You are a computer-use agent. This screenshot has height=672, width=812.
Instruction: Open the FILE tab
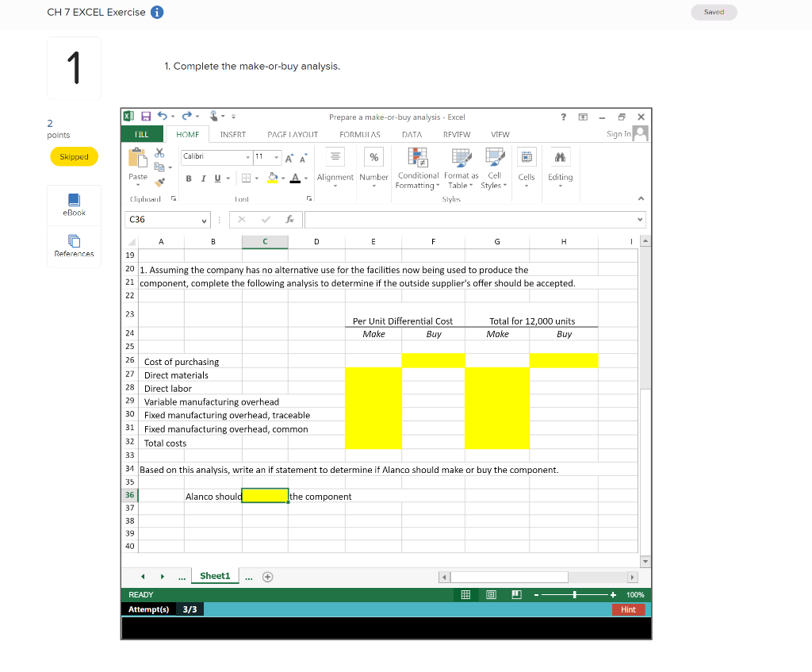142,134
